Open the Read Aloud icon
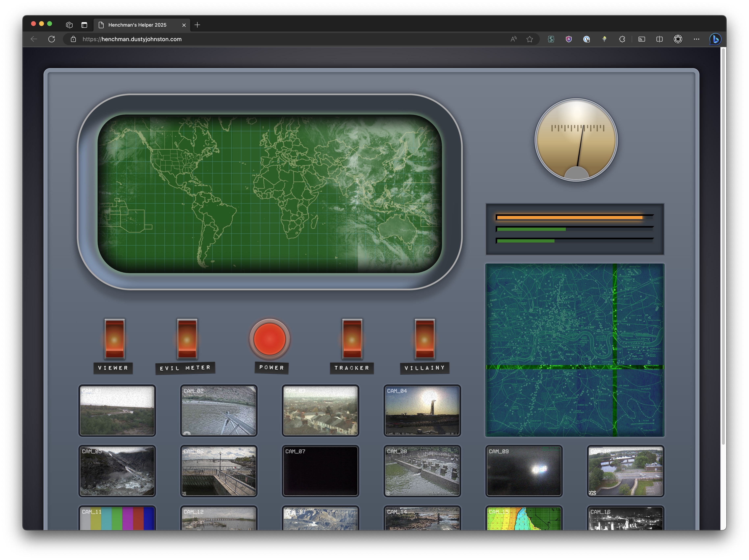The width and height of the screenshot is (749, 560). click(x=514, y=39)
